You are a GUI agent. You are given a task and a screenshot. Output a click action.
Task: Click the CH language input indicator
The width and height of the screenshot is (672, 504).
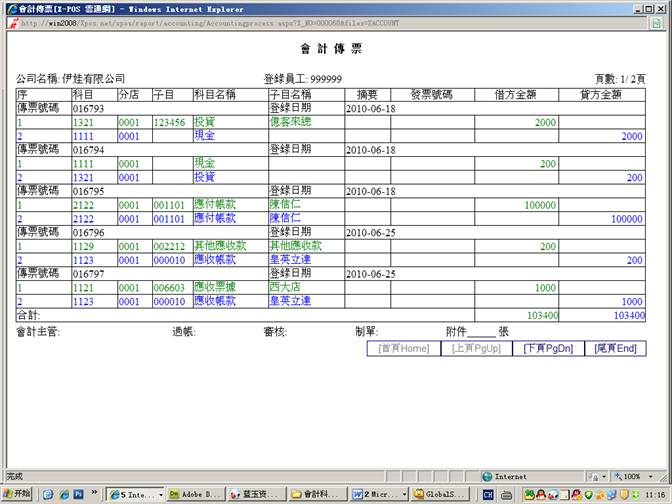point(489,494)
